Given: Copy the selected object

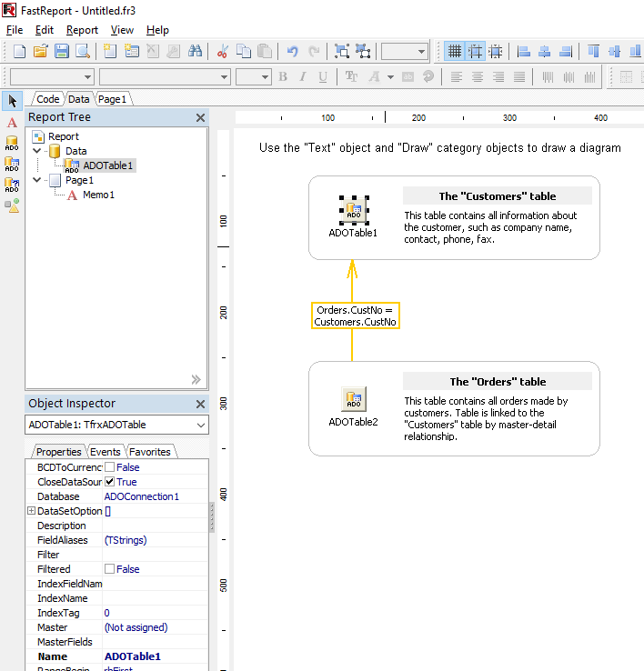Looking at the screenshot, I should tap(244, 51).
